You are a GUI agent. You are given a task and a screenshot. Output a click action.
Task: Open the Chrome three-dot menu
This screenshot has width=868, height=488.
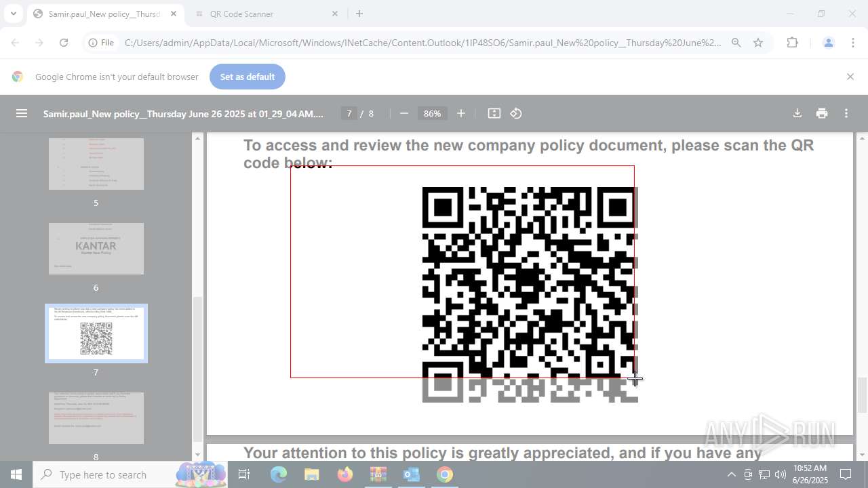tap(853, 43)
